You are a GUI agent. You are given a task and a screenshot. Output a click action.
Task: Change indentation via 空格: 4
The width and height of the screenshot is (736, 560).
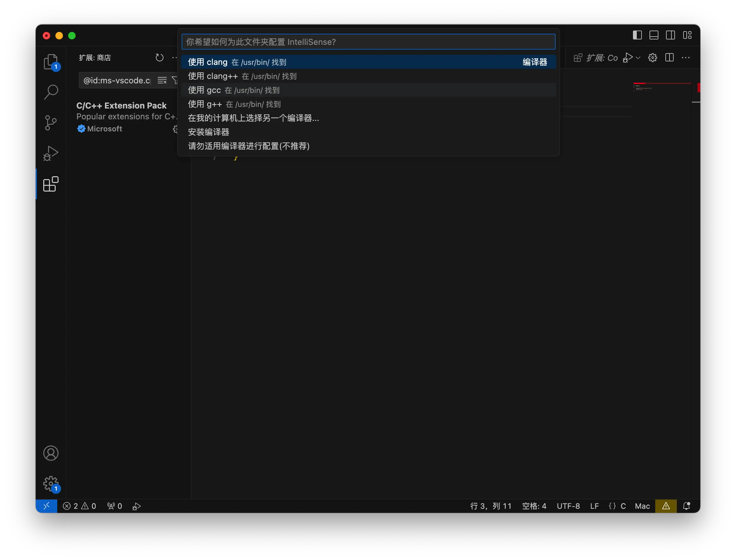534,506
